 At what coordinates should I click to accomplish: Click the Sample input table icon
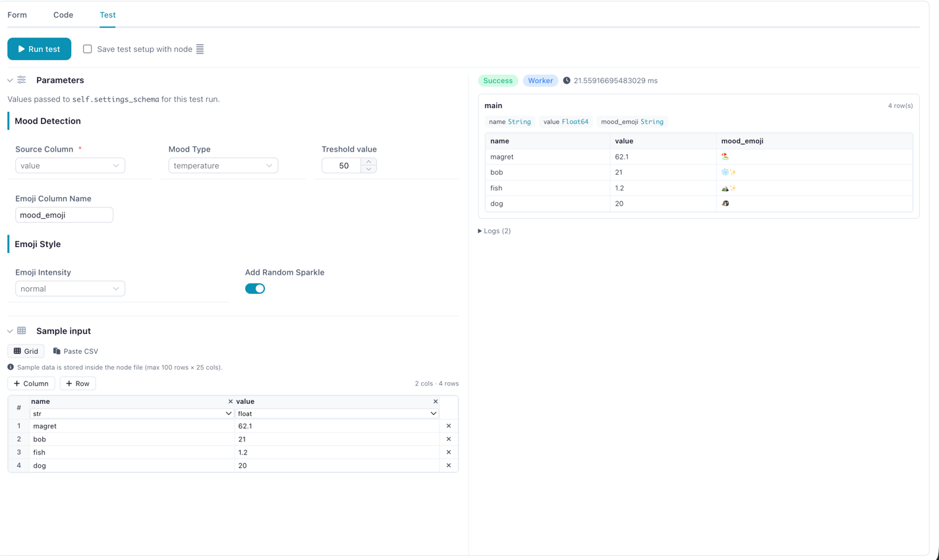point(22,331)
